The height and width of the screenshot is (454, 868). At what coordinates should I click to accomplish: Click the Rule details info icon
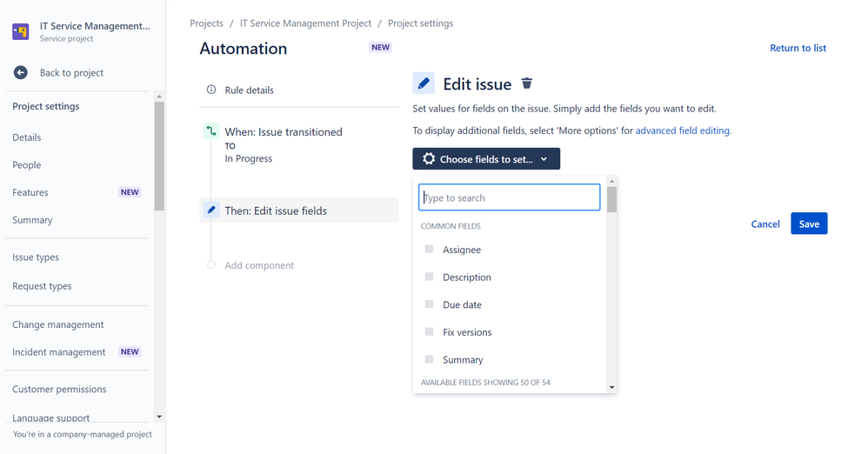[x=211, y=90]
